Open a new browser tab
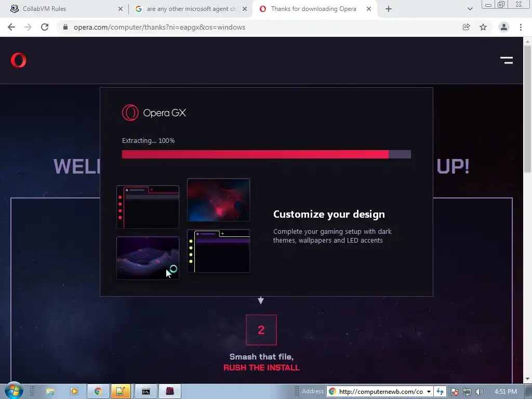 [389, 9]
